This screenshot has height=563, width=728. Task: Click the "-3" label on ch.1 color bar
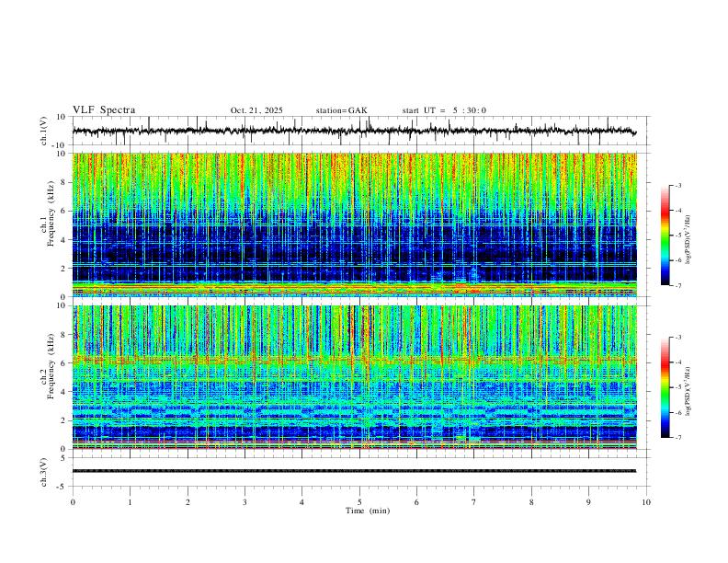pos(677,185)
